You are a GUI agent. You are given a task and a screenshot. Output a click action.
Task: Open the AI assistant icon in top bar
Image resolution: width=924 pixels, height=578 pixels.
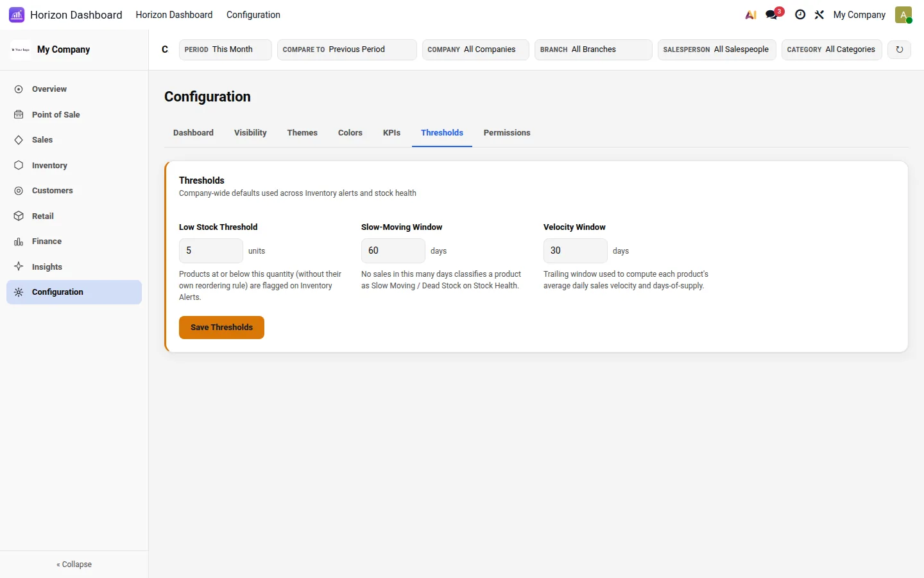click(751, 15)
